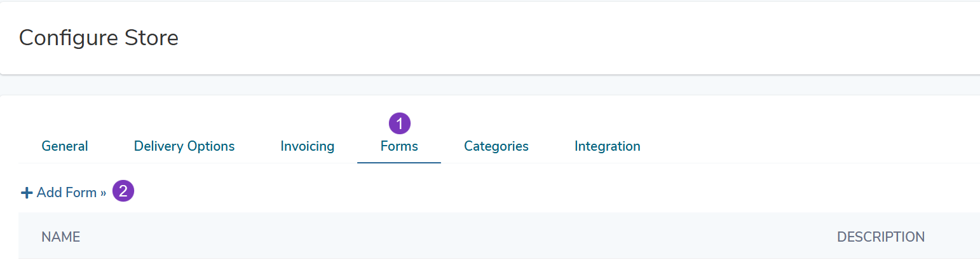
Task: Click the purple step 1 badge
Action: (400, 124)
